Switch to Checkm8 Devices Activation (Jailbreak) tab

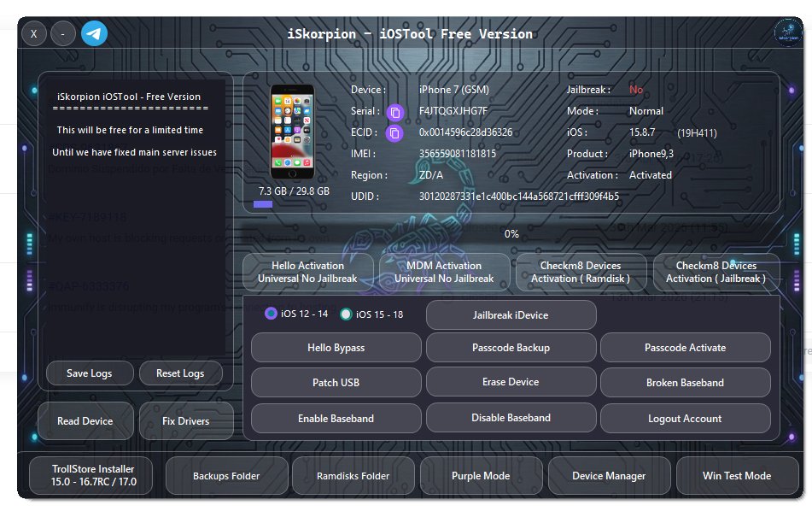click(x=716, y=272)
